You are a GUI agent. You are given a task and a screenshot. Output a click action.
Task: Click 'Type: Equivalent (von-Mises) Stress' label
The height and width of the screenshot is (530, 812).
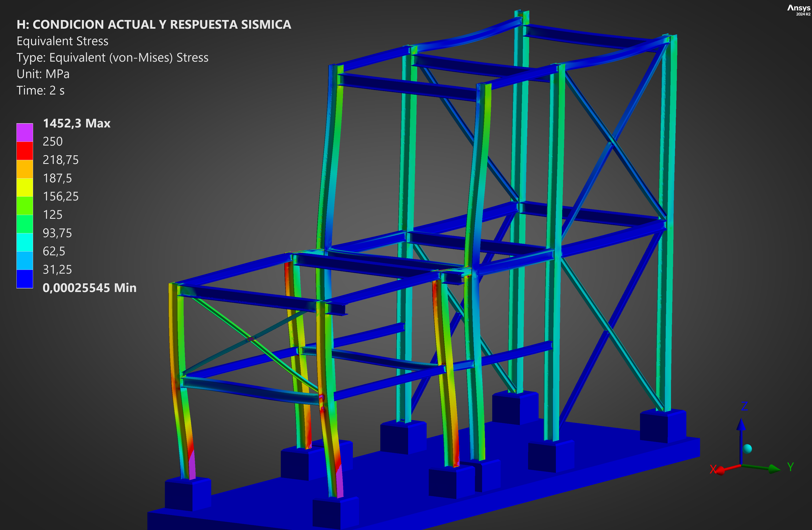tap(112, 58)
